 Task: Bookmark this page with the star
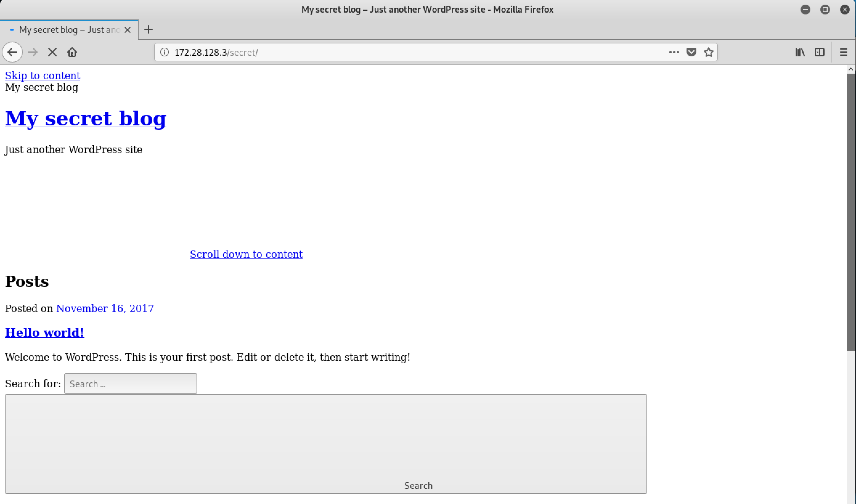[709, 52]
